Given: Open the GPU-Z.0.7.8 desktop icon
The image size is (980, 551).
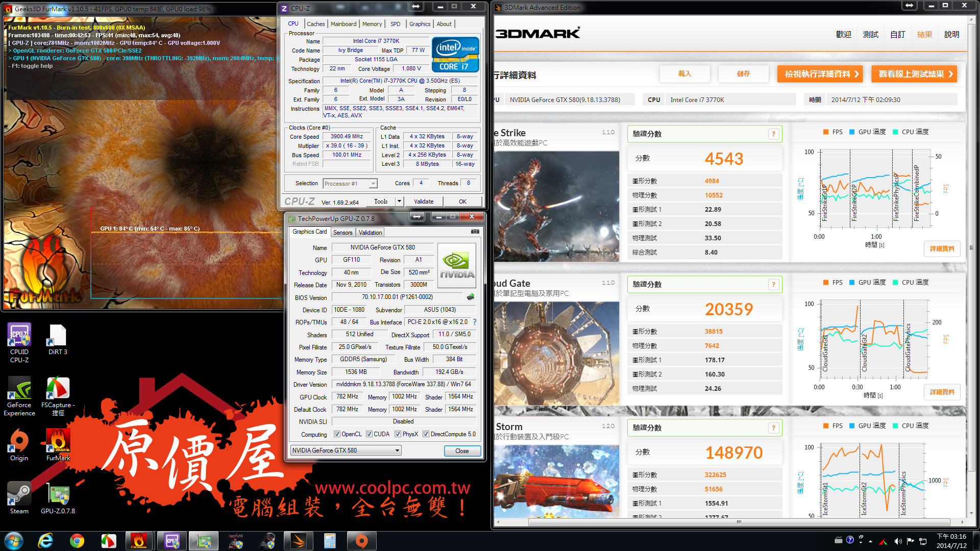Looking at the screenshot, I should [58, 498].
